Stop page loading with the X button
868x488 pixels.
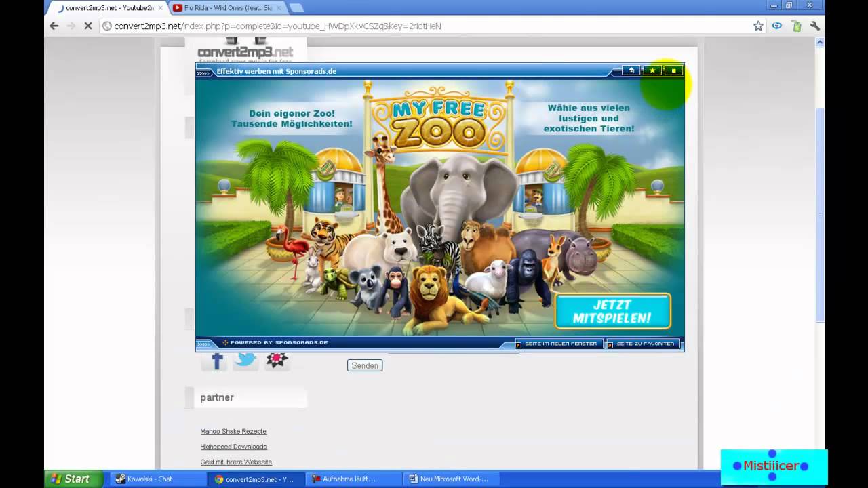click(x=88, y=26)
